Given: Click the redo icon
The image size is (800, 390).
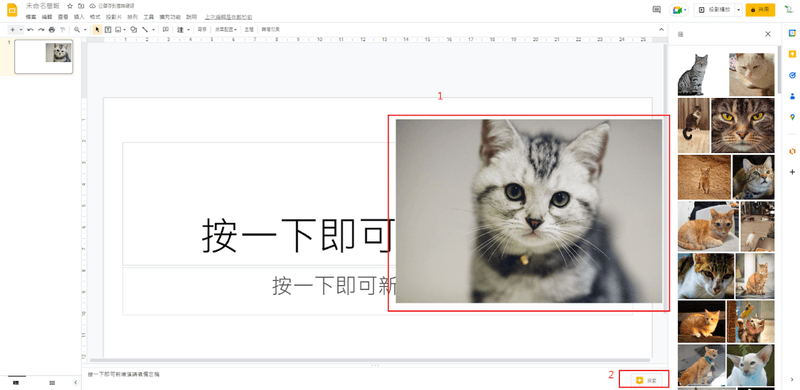Looking at the screenshot, I should click(x=41, y=30).
